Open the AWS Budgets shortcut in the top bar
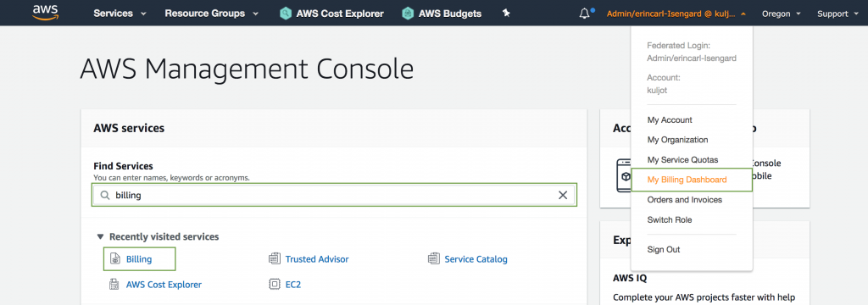 pyautogui.click(x=441, y=14)
